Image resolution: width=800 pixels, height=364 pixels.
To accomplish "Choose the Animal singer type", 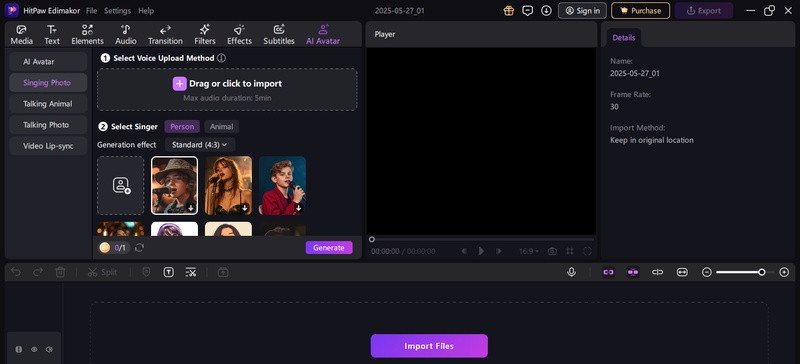I will (221, 127).
